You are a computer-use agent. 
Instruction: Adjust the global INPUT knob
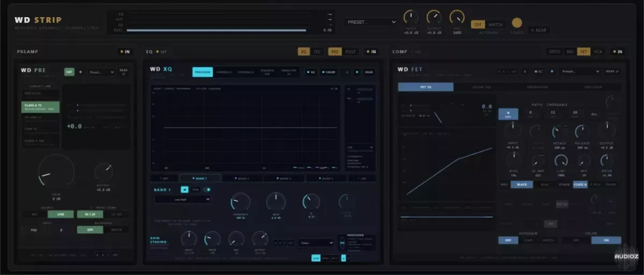[x=411, y=17]
